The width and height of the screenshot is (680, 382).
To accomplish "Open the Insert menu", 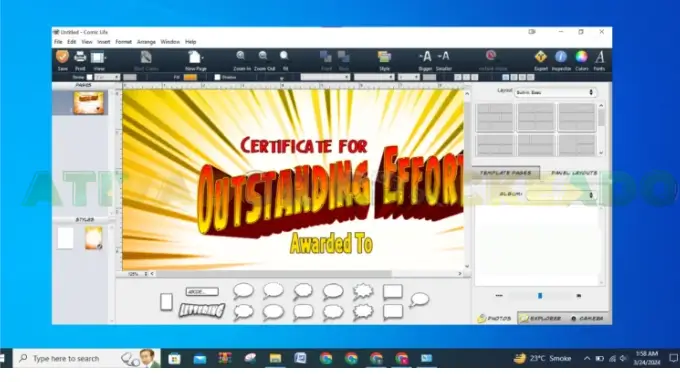I will (x=104, y=42).
